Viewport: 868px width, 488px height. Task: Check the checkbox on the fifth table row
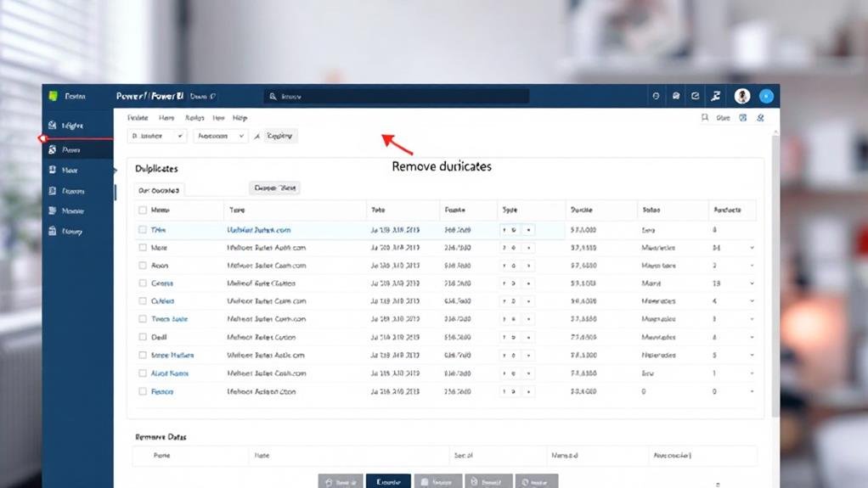click(143, 301)
